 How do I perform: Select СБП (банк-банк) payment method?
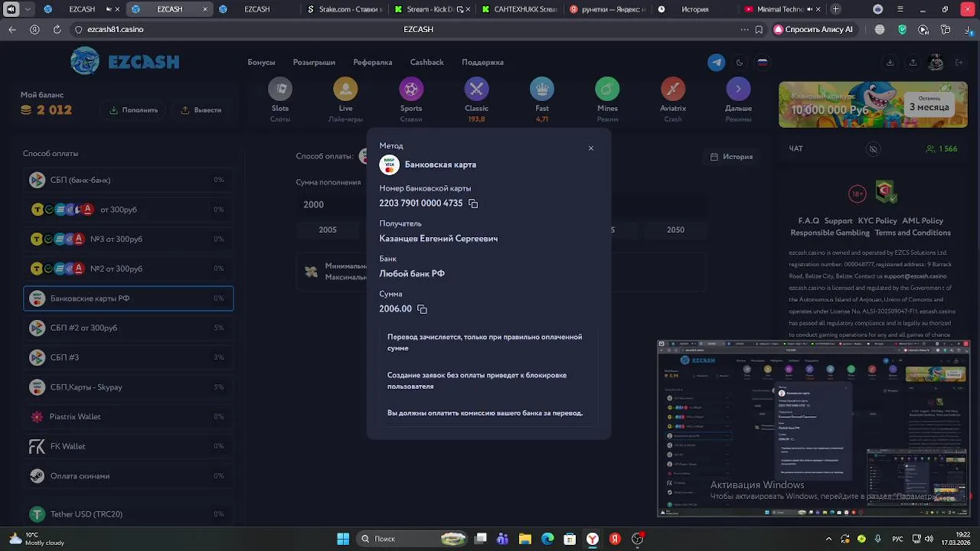click(x=129, y=180)
